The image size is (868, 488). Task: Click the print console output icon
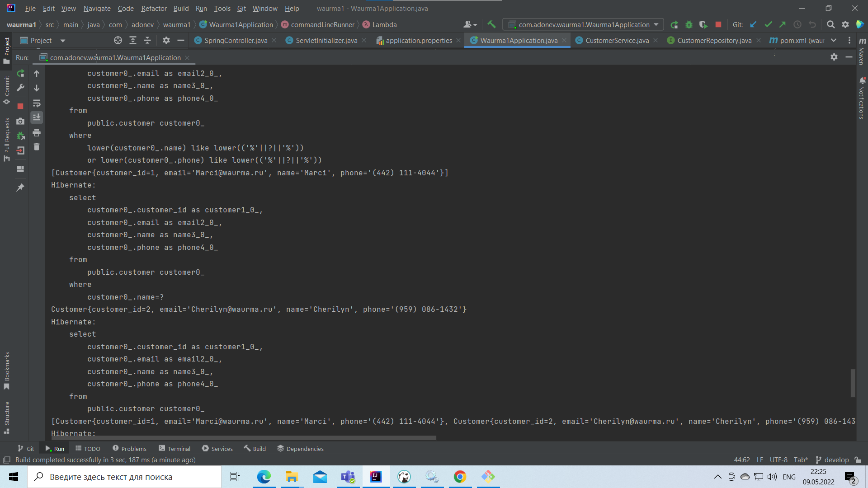37,132
